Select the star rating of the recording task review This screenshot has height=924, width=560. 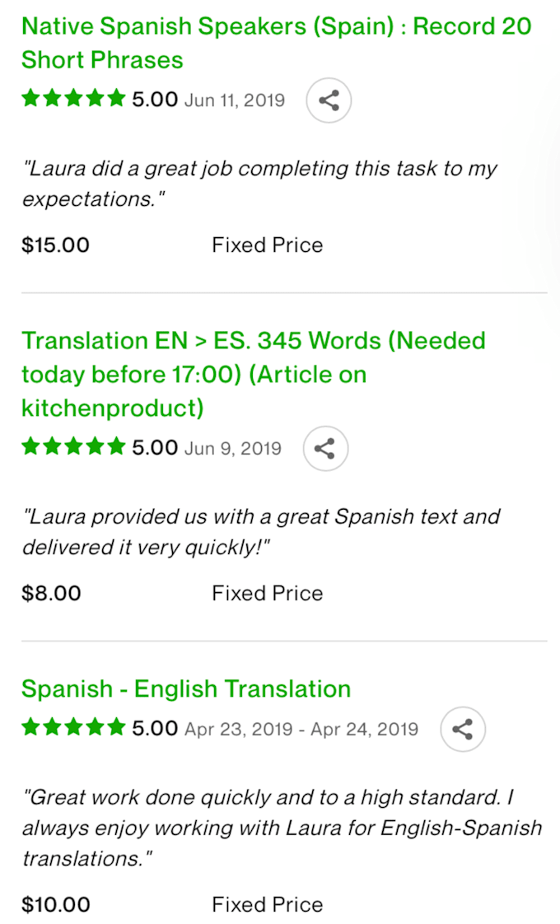pos(73,97)
